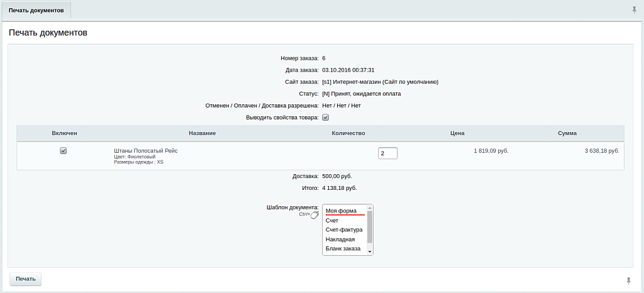
Task: Choose 'Накладная' document template
Action: click(340, 240)
